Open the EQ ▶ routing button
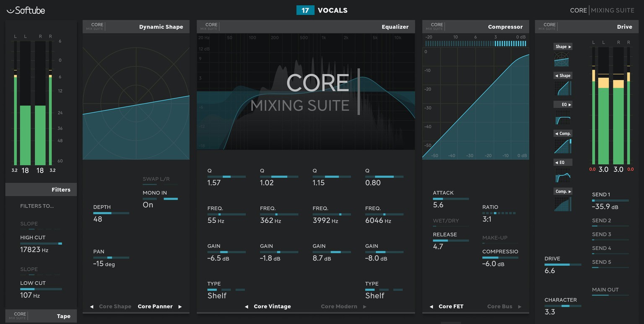The image size is (644, 324). (x=563, y=104)
